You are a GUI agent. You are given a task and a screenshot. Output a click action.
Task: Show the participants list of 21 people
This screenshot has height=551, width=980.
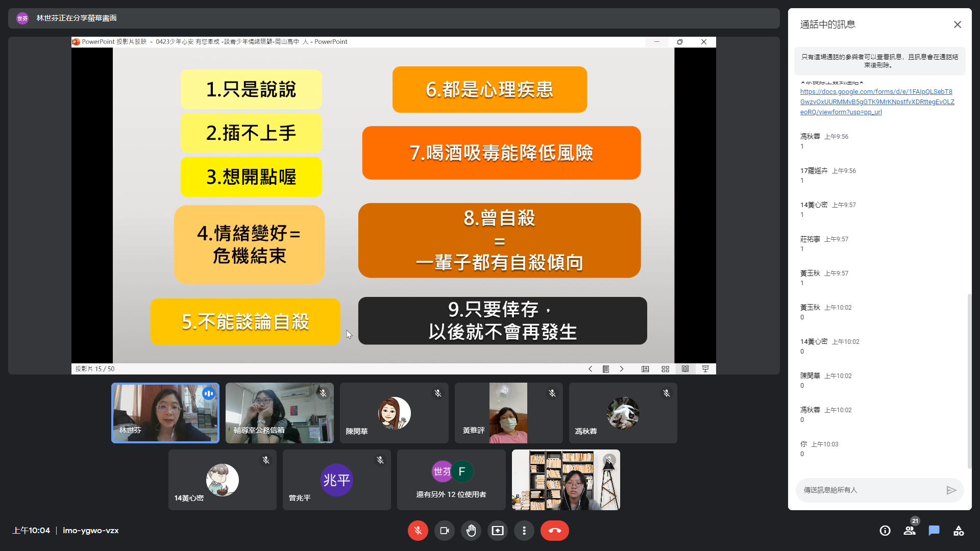910,531
